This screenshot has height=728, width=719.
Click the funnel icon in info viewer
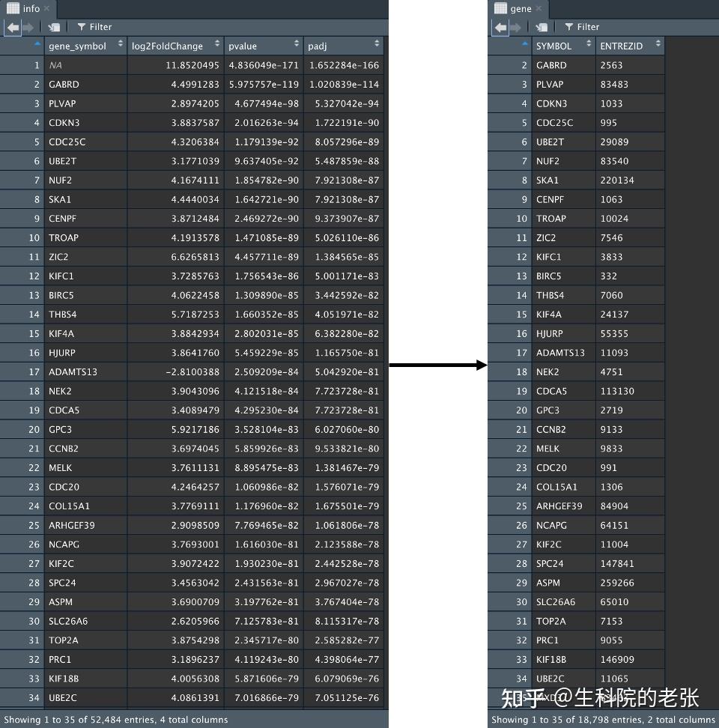click(x=81, y=27)
